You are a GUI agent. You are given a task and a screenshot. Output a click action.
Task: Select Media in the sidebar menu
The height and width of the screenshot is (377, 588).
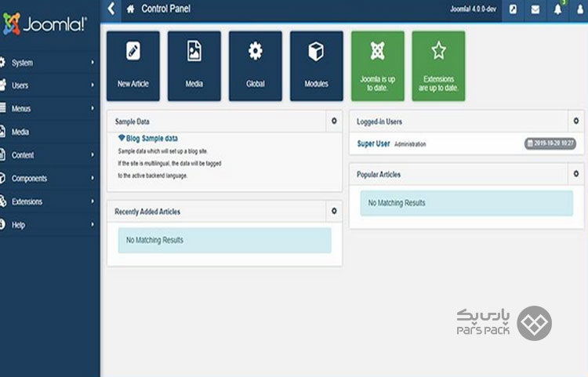pos(49,132)
